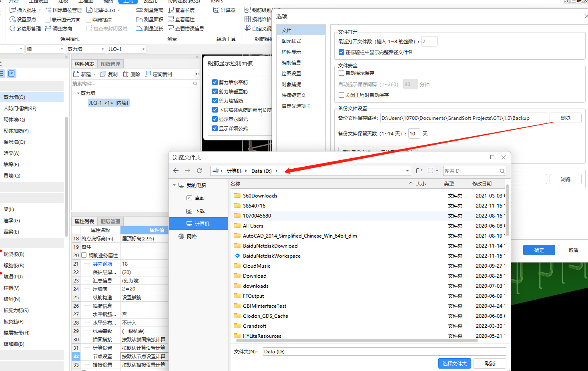Click 复制 (copy) icon in component list
The width and height of the screenshot is (588, 371).
click(103, 74)
